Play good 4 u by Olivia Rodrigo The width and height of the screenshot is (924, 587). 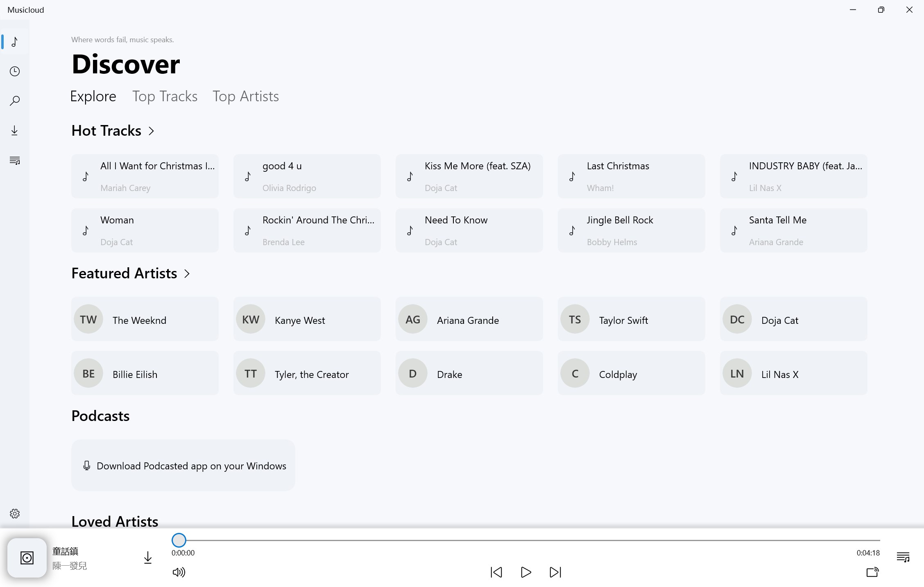coord(307,176)
